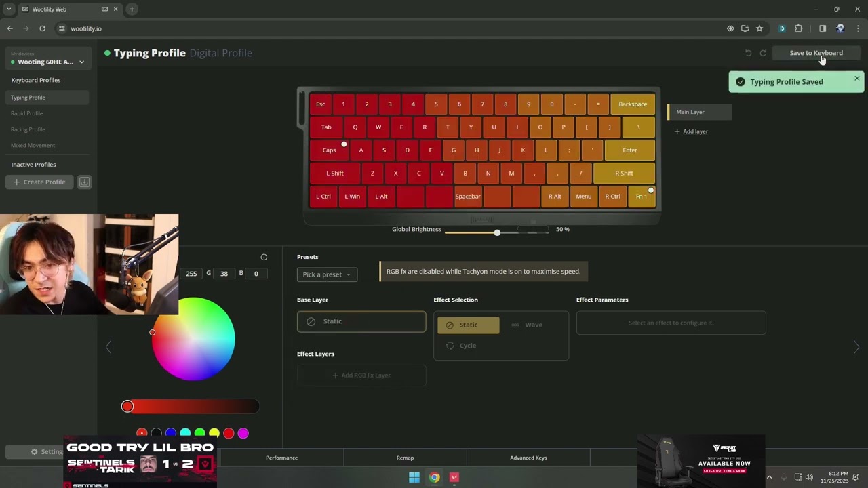The width and height of the screenshot is (868, 488).
Task: Open the browser extensions puzzle icon
Action: point(798,28)
